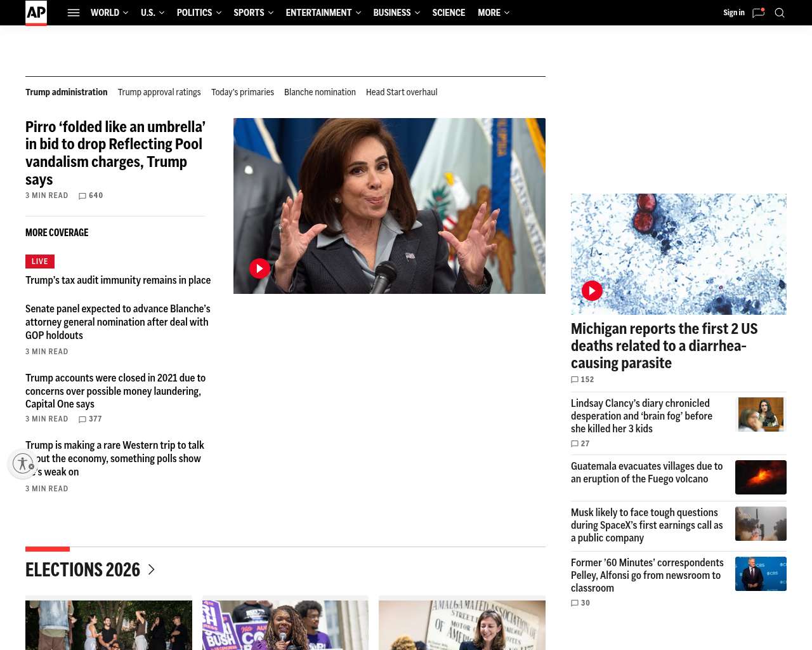Open comments on Capital One story (377)
This screenshot has height=650, width=812.
coord(90,419)
